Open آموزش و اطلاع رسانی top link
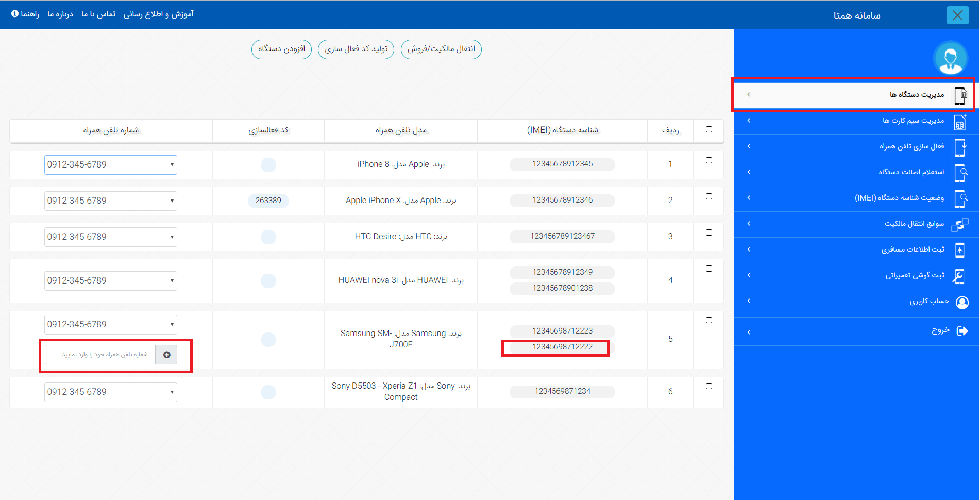Screen dimensions: 980x500 click(x=159, y=14)
